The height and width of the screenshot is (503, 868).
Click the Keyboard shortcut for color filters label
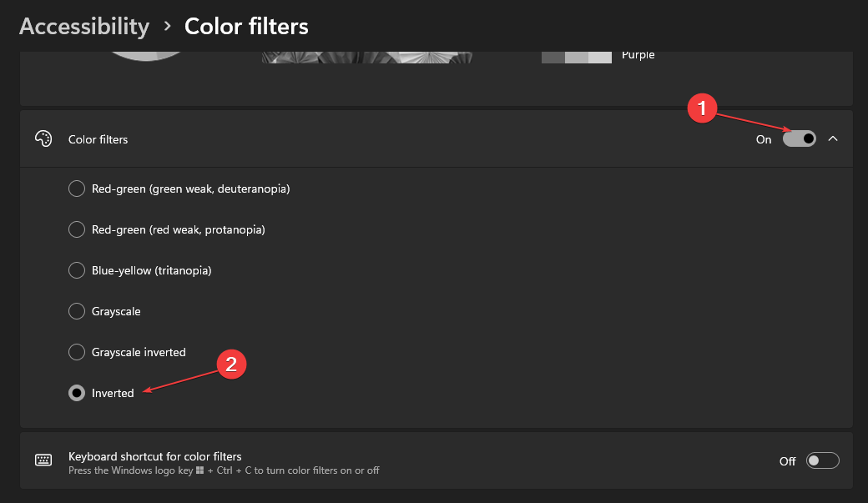coord(155,456)
